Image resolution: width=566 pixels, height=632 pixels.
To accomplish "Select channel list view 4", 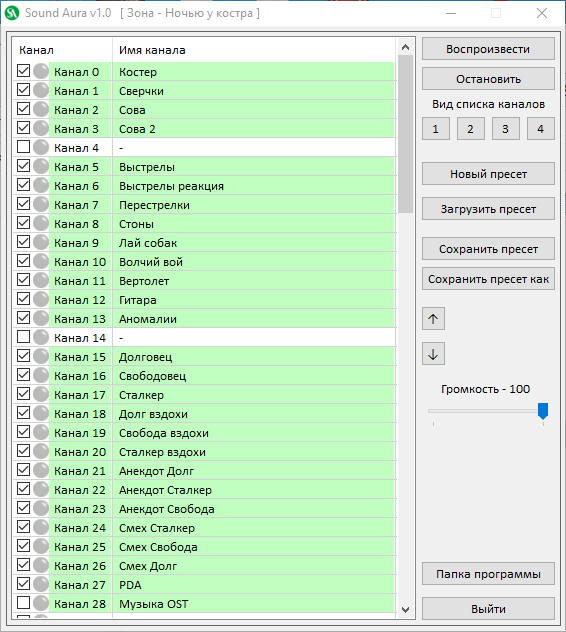I will 541,129.
